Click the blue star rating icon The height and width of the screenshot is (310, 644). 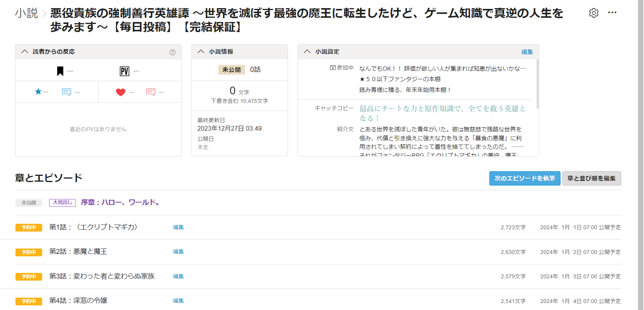click(38, 92)
